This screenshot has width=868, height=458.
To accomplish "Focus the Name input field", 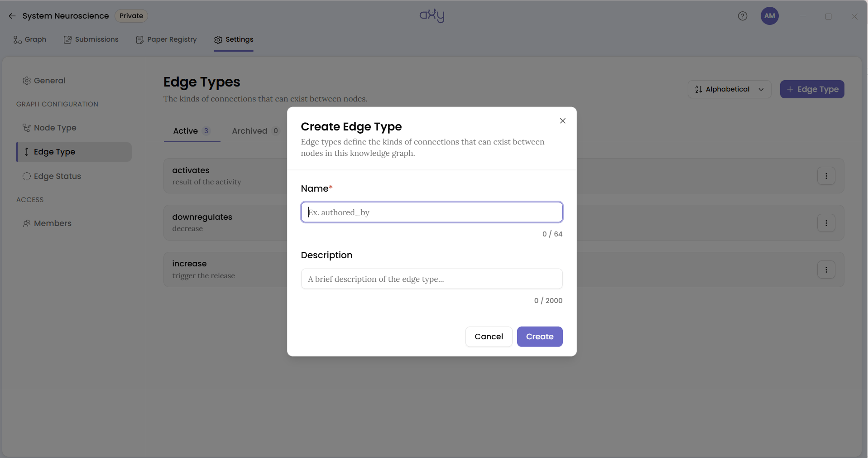I will 432,212.
